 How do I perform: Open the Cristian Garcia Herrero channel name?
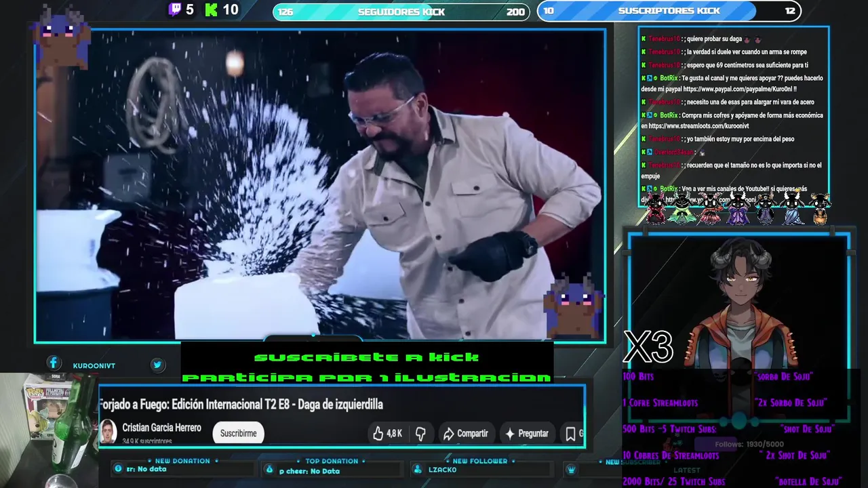tap(161, 428)
